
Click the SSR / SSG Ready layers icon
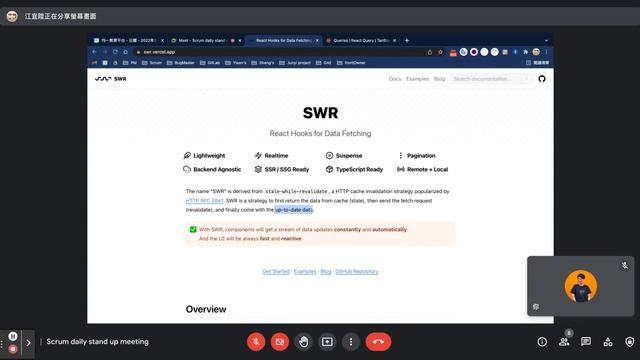pos(258,169)
